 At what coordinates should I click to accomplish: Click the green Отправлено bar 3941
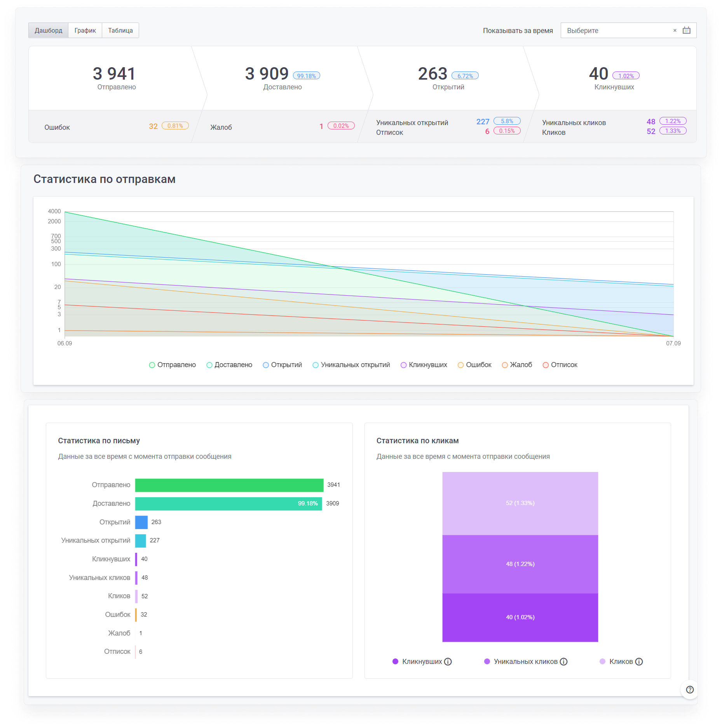[x=229, y=485]
